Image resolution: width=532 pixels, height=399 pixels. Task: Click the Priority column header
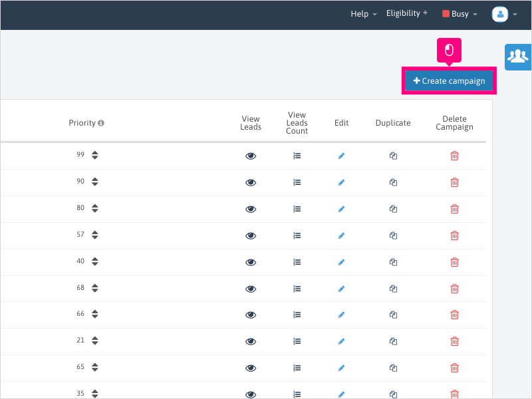coord(82,123)
